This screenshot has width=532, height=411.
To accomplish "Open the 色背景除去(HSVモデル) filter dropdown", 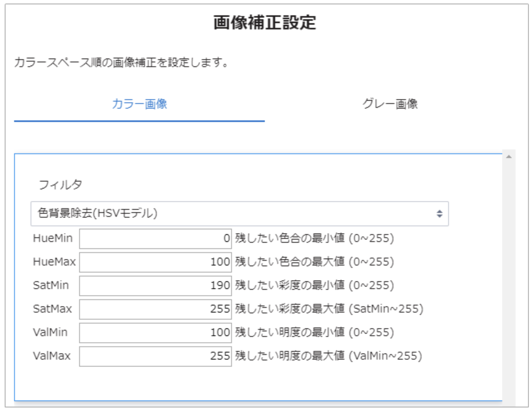I will 239,214.
